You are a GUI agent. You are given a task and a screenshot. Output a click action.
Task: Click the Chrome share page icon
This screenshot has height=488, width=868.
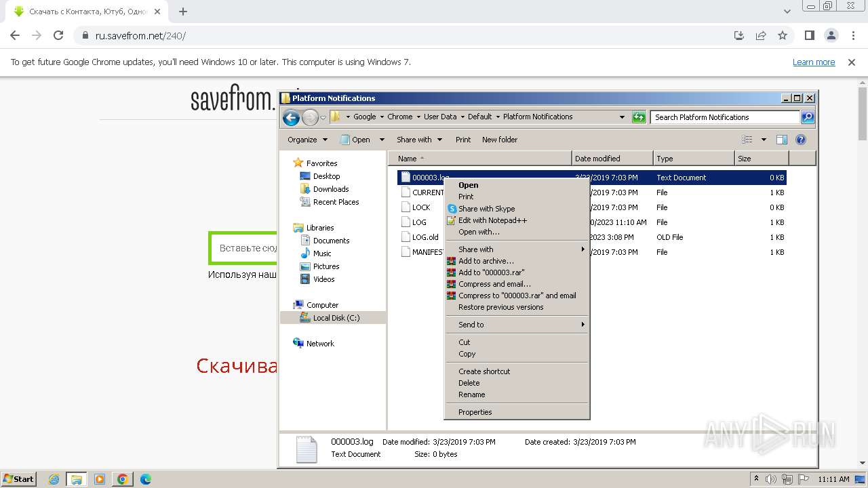tap(761, 35)
